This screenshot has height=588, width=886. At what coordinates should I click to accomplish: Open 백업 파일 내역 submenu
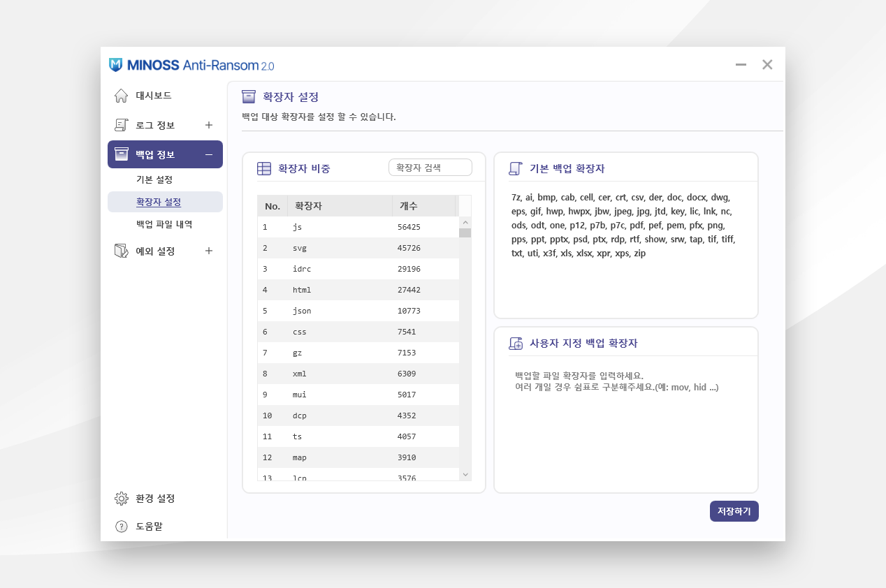tap(164, 224)
